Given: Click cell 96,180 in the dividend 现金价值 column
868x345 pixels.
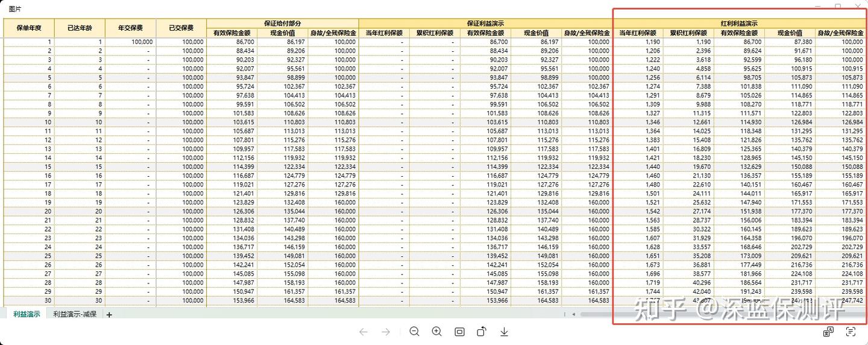Looking at the screenshot, I should pyautogui.click(x=790, y=60).
